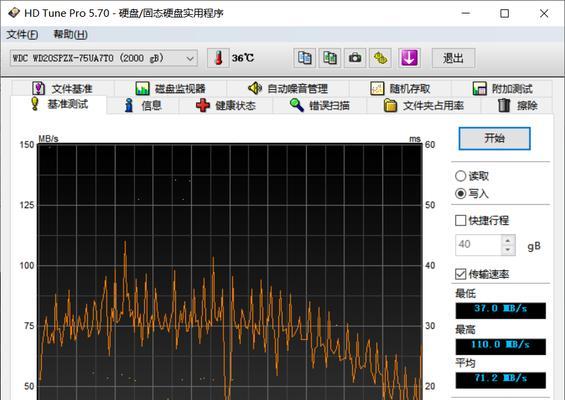Select the 读取 read radio button
Viewport: 565px width, 400px height.
click(461, 176)
